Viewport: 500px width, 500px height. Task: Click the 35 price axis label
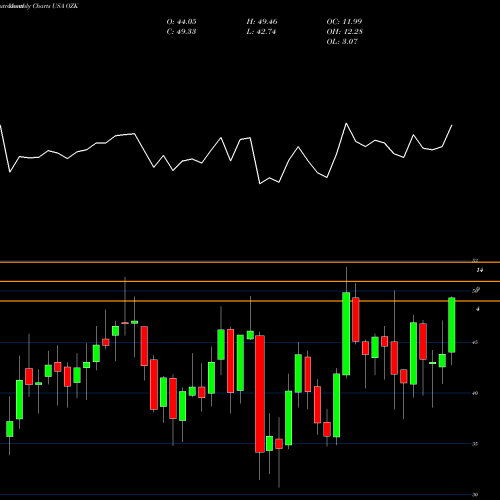point(475,444)
